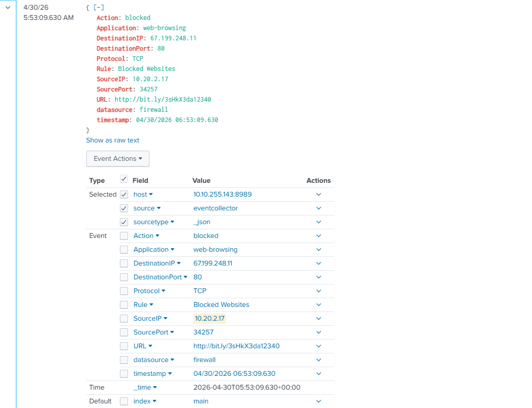The image size is (532, 408).
Task: Open the actions chevron for the URL row
Action: click(319, 346)
